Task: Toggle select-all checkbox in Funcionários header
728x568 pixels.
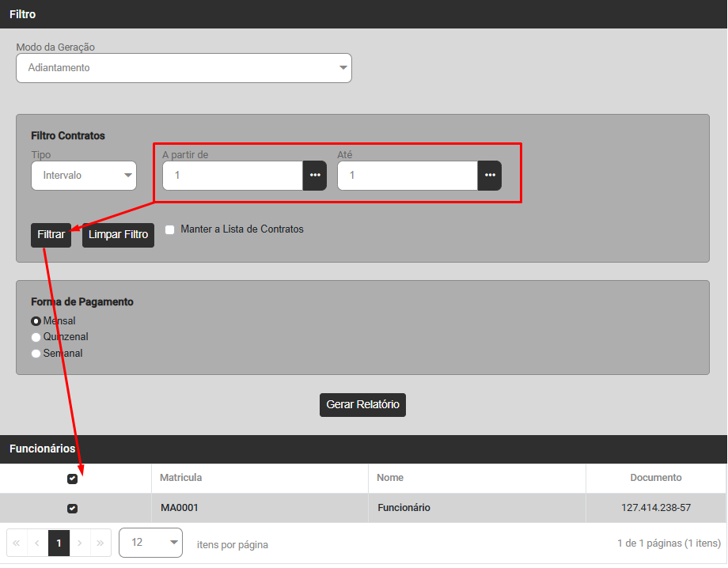Action: point(73,479)
